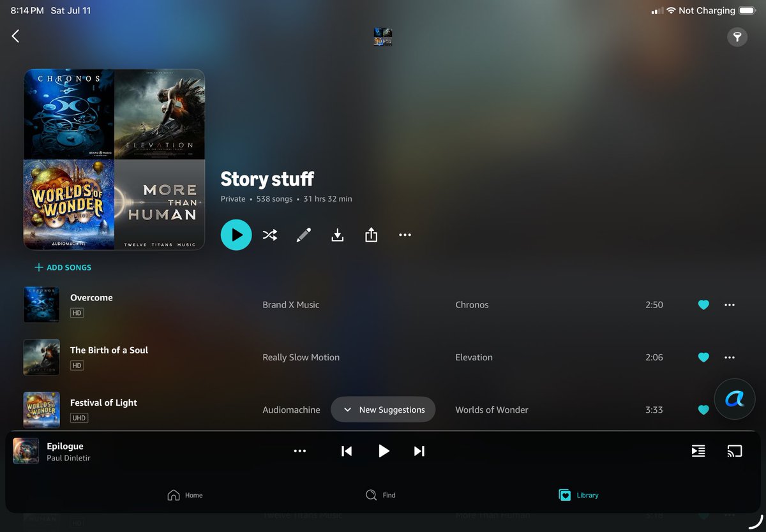This screenshot has height=532, width=766.
Task: Open the Epilogue album art thumbnail
Action: pyautogui.click(x=26, y=450)
